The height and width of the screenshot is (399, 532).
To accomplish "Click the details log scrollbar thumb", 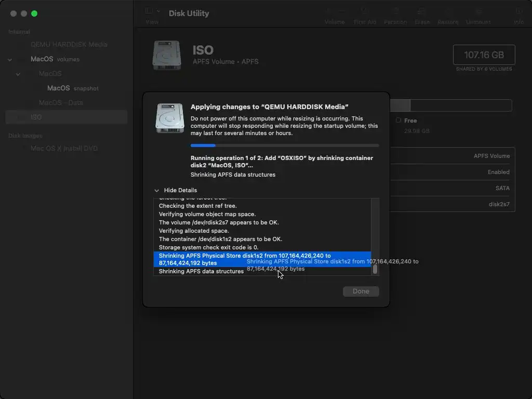I will [375, 270].
